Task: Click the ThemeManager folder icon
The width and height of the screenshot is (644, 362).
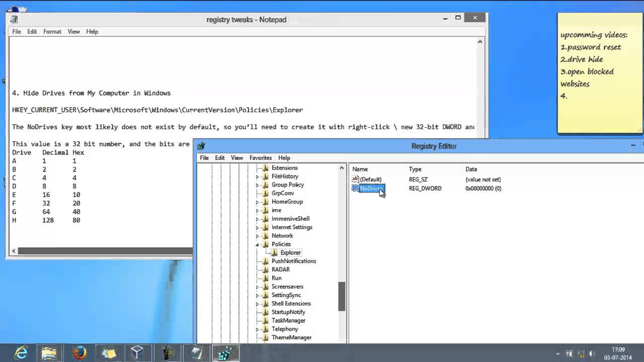Action: (266, 337)
